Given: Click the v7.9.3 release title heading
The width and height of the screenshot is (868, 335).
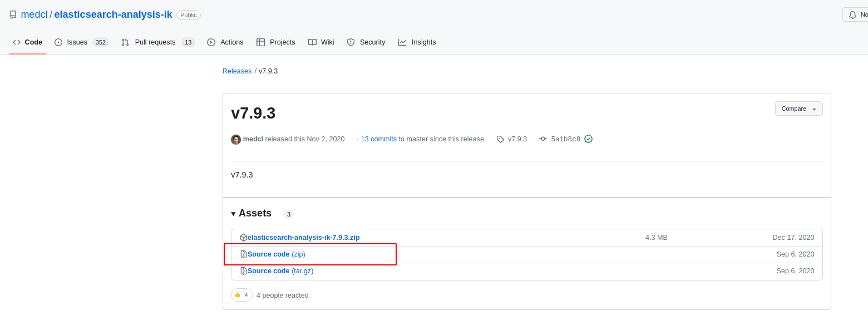Looking at the screenshot, I should pyautogui.click(x=253, y=113).
